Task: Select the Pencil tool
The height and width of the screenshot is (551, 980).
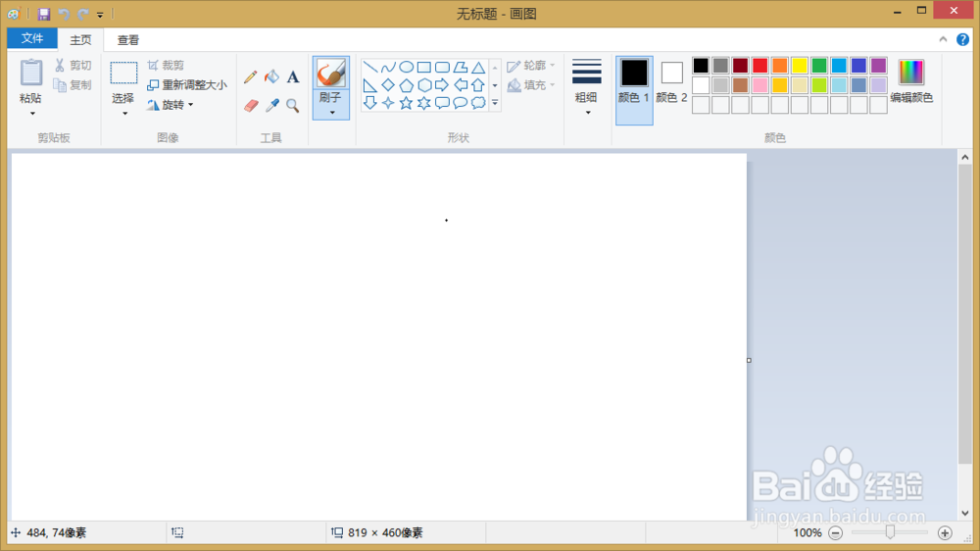Action: (x=250, y=76)
